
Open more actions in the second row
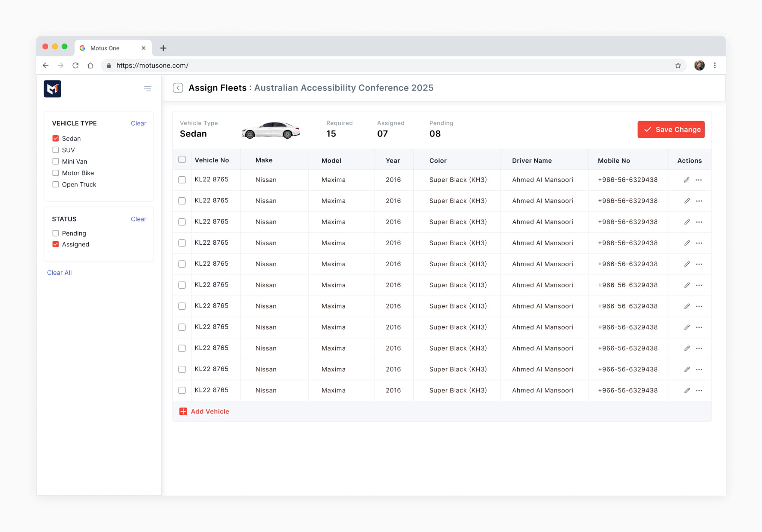point(699,201)
